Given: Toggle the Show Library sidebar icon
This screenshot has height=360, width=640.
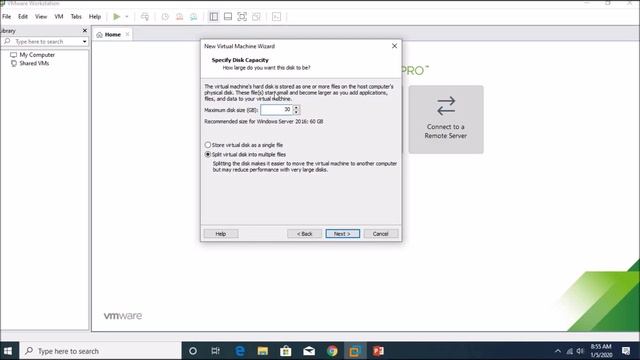Looking at the screenshot, I should pos(214,17).
